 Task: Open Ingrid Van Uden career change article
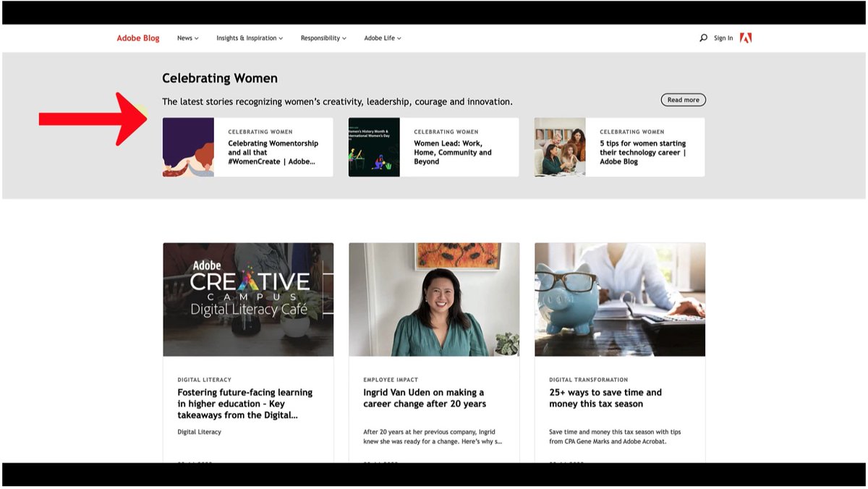tap(425, 398)
